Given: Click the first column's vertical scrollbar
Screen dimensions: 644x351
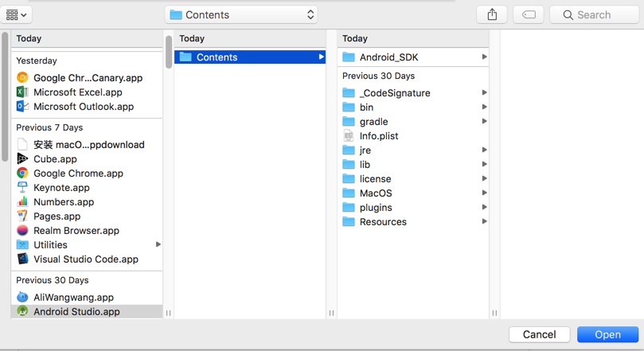Looking at the screenshot, I should point(5,96).
